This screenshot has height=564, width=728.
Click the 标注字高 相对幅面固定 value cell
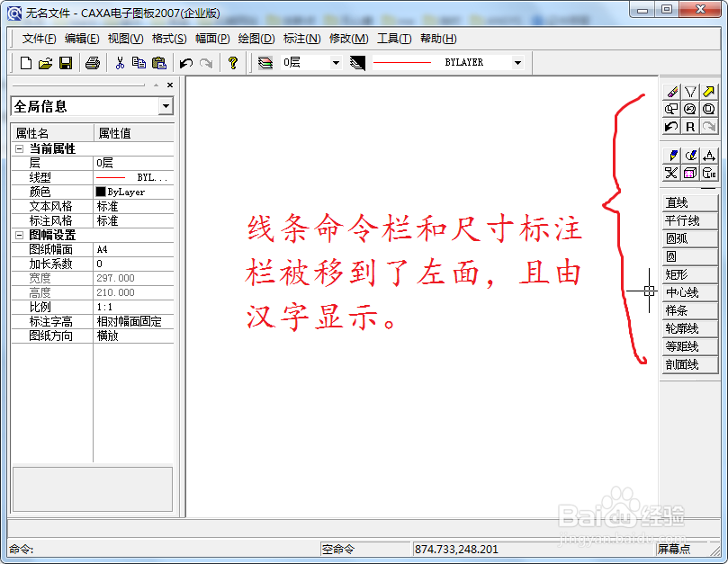click(134, 322)
